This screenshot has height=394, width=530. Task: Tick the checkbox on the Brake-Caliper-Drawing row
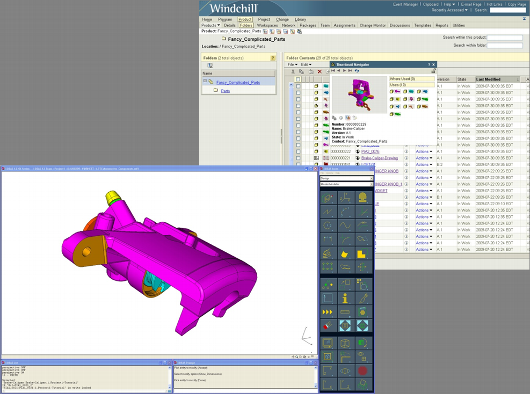[298, 158]
